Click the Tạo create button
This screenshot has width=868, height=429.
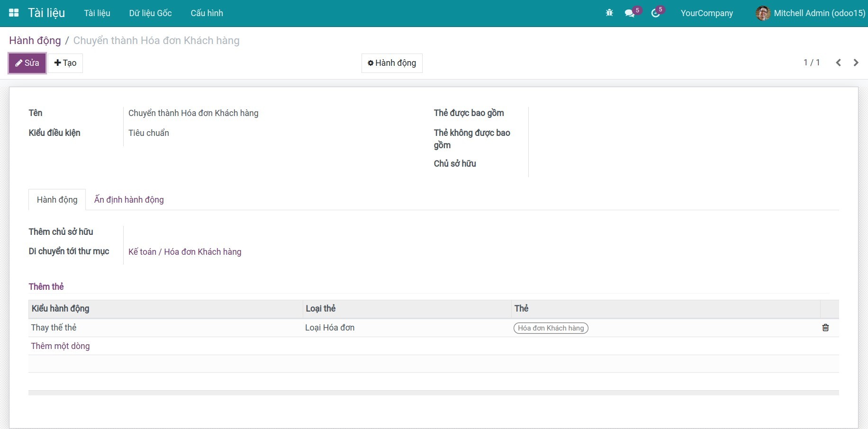(65, 63)
